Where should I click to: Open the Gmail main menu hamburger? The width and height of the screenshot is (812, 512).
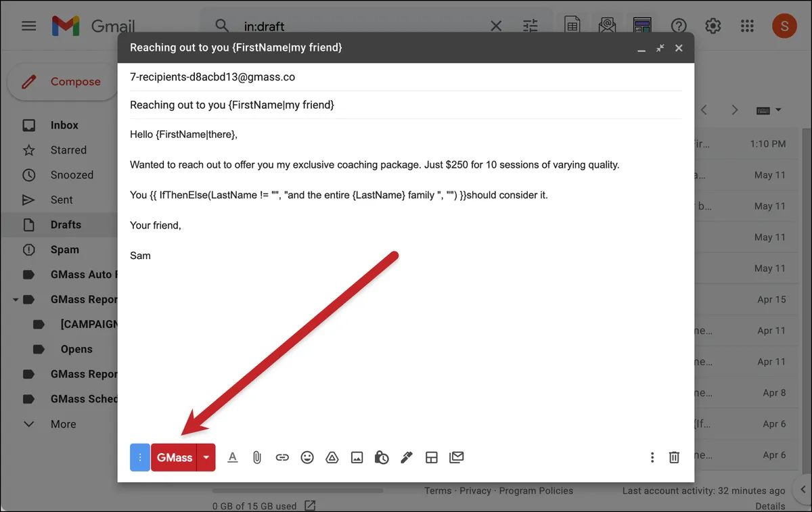[28, 26]
